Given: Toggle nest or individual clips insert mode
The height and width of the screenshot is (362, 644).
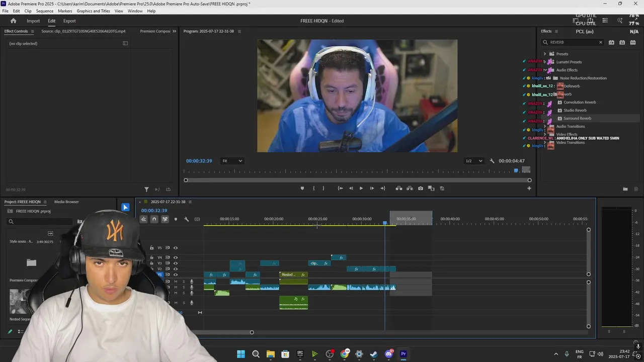Looking at the screenshot, I should [143, 219].
